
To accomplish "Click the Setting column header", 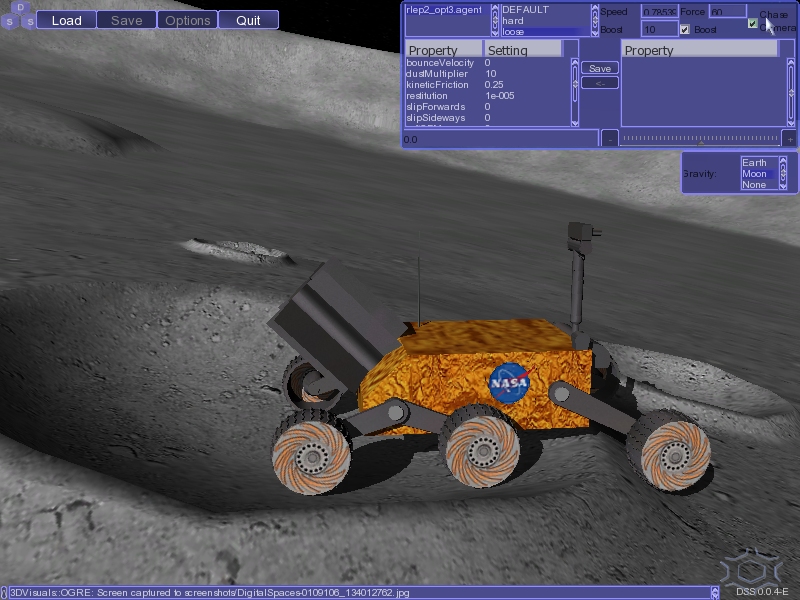I will point(522,50).
